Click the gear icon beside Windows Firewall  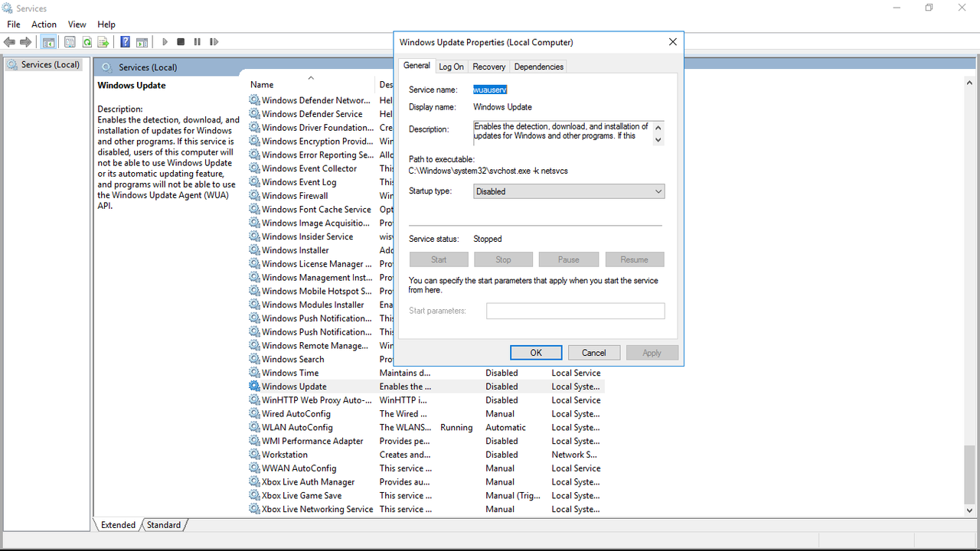coord(254,196)
